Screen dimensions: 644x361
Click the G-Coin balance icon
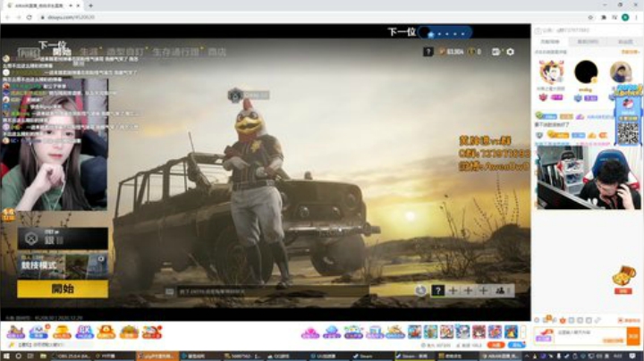(471, 52)
